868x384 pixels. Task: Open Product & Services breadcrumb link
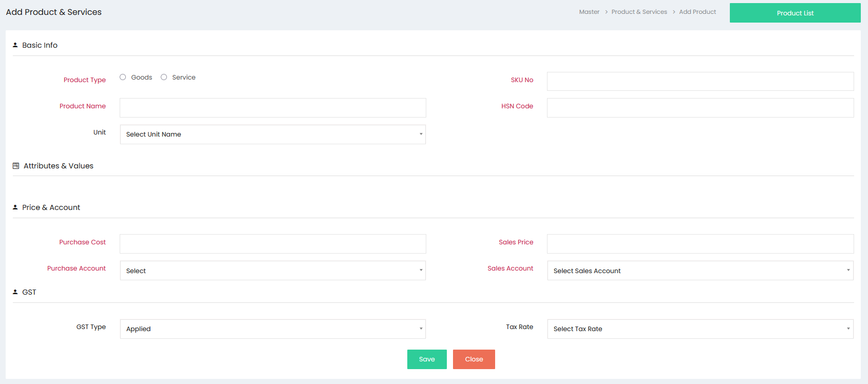click(x=639, y=12)
